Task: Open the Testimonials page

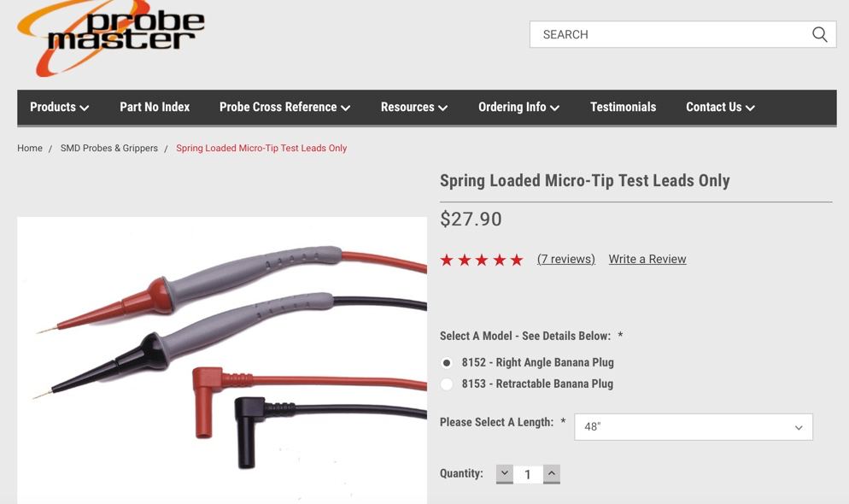Action: 624,107
